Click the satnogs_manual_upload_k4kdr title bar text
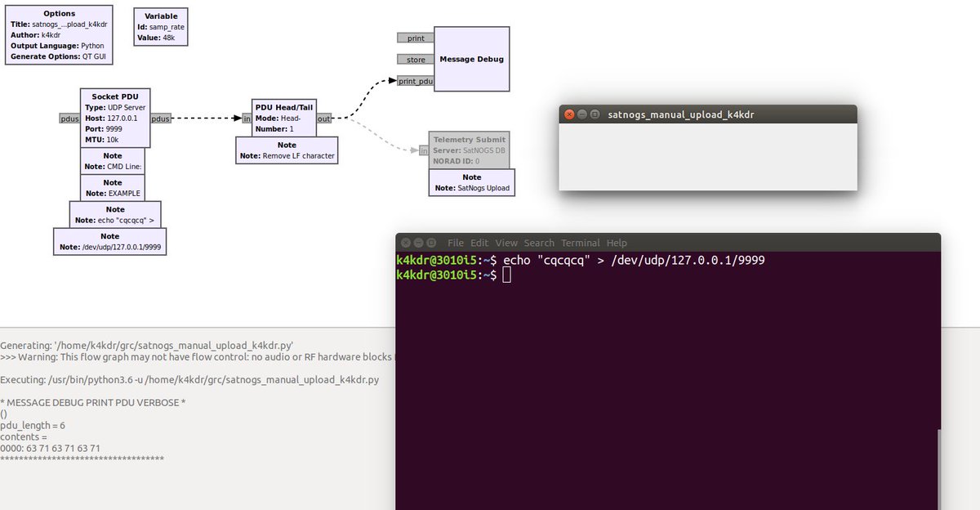The width and height of the screenshot is (980, 510). pos(681,114)
